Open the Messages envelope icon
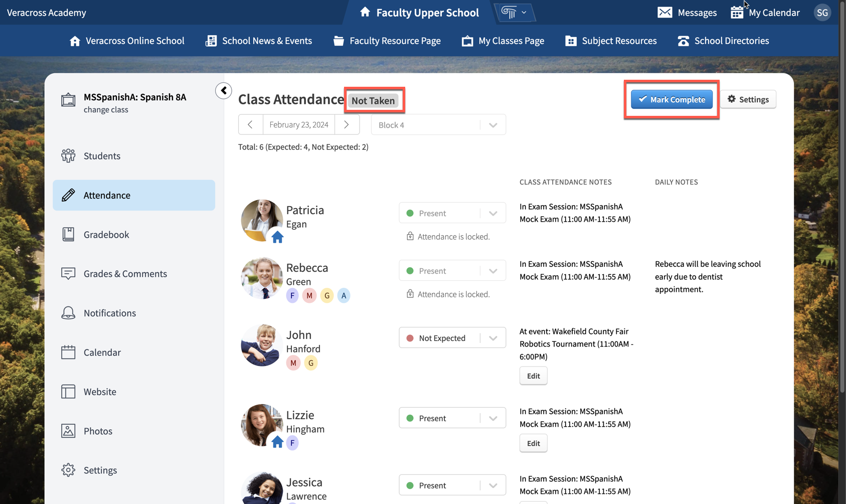Screen dimensions: 846x504 point(664,13)
